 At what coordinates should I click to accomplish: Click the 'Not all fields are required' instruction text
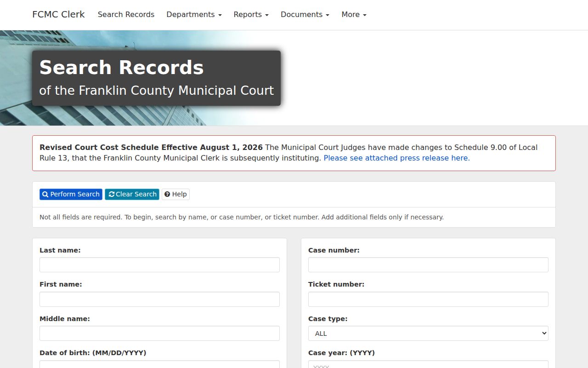242,217
